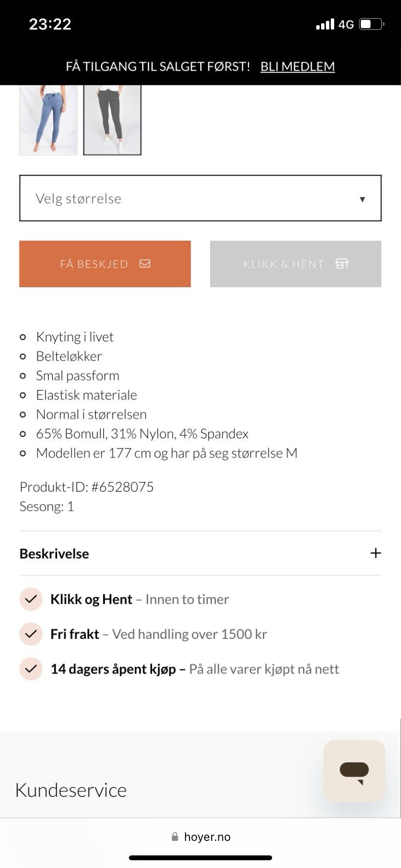Click the checkmark beside 14 dagers åpent kjøp
Image resolution: width=401 pixels, height=868 pixels.
[31, 669]
